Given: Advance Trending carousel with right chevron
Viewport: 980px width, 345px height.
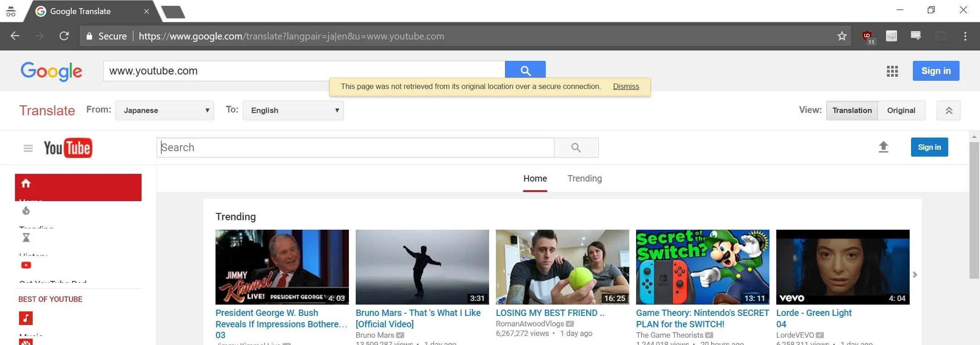Looking at the screenshot, I should point(915,275).
